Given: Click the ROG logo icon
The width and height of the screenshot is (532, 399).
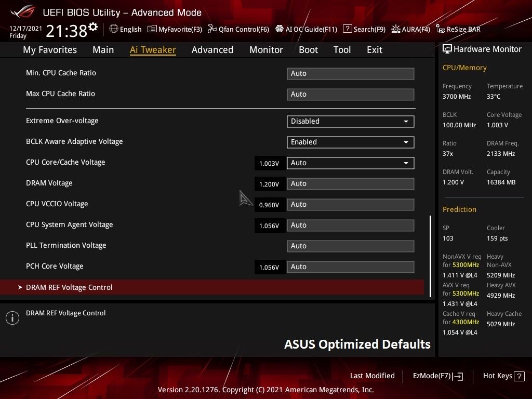Looking at the screenshot, I should [x=23, y=11].
